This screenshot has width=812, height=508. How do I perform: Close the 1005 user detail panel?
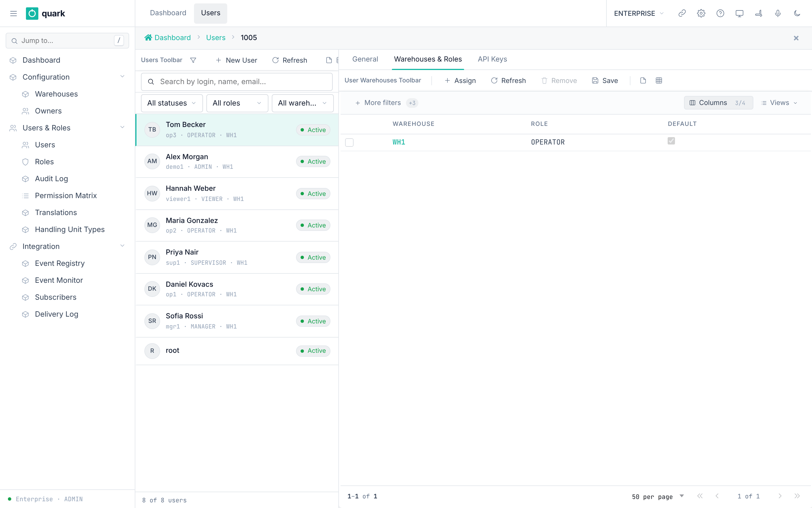coord(796,38)
